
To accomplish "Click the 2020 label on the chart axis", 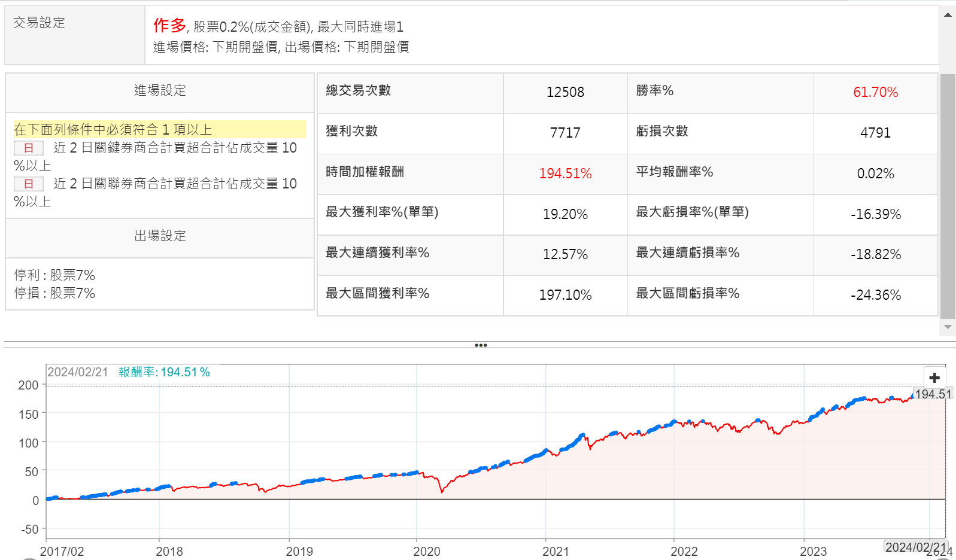I will tap(426, 551).
